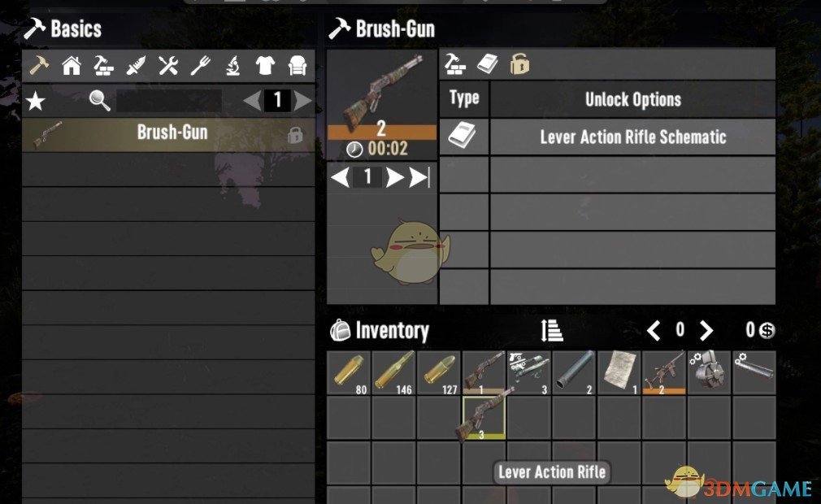Viewport: 821px width, 504px height.
Task: Select the highlighted Lever Action Rifle slot
Action: (484, 418)
